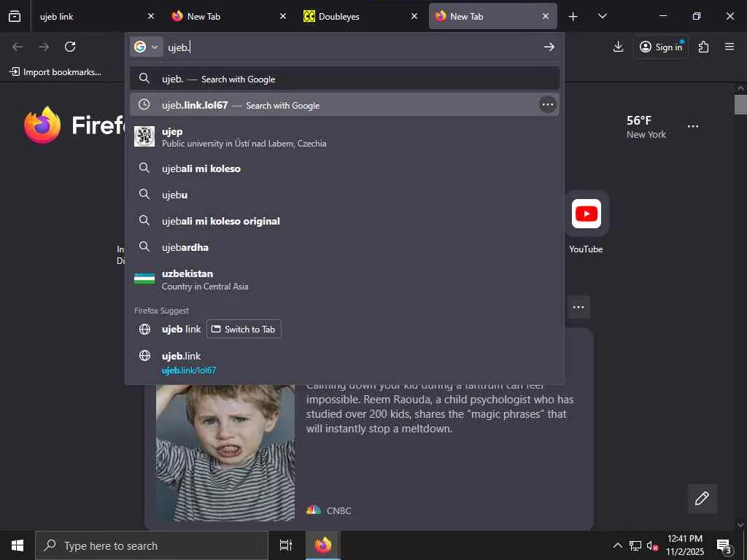Close the Doubleyes tab
The image size is (747, 560).
(414, 16)
